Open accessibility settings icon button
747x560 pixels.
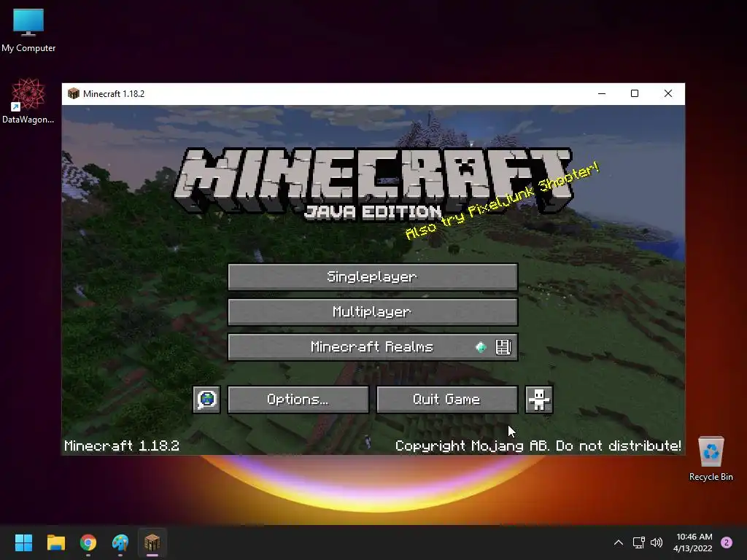[539, 399]
